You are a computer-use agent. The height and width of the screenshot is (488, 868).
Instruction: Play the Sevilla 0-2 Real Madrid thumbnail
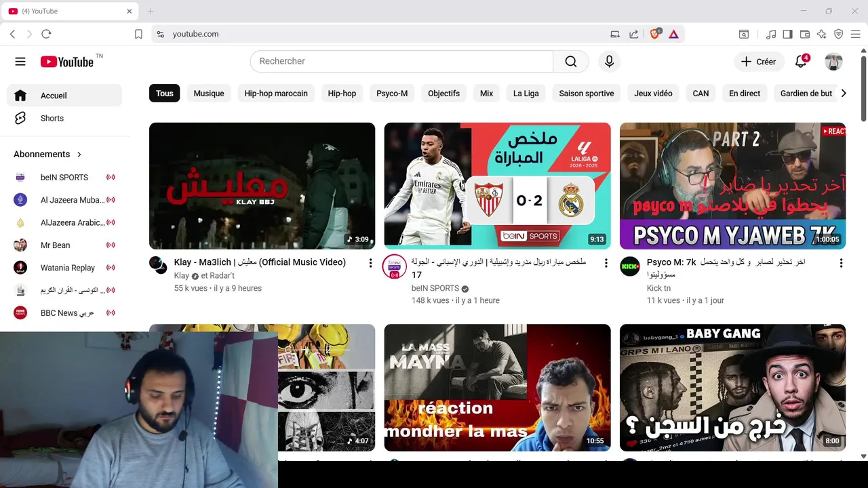click(x=497, y=184)
